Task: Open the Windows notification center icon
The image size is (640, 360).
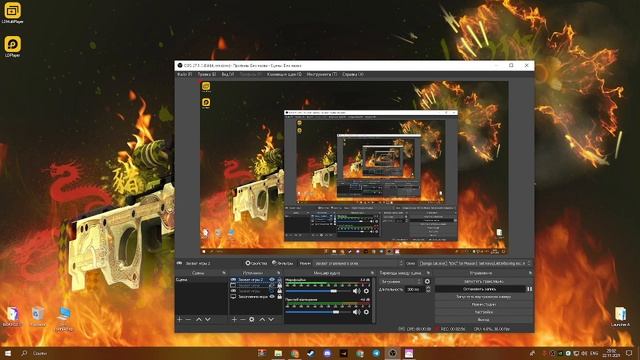Action: (x=629, y=353)
